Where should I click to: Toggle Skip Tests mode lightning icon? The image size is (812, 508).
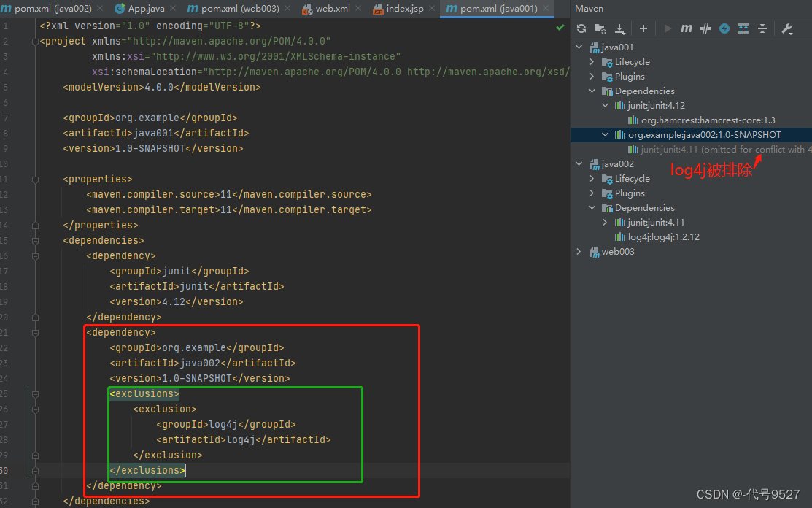[724, 28]
